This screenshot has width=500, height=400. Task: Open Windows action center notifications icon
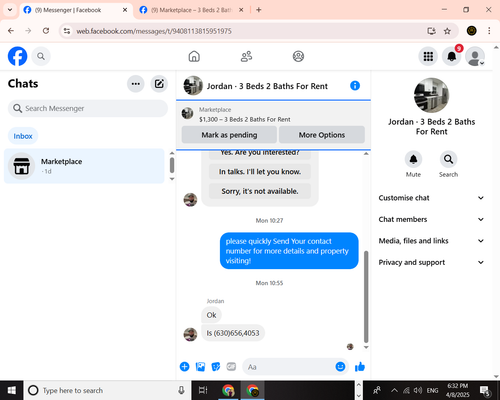[x=485, y=390]
